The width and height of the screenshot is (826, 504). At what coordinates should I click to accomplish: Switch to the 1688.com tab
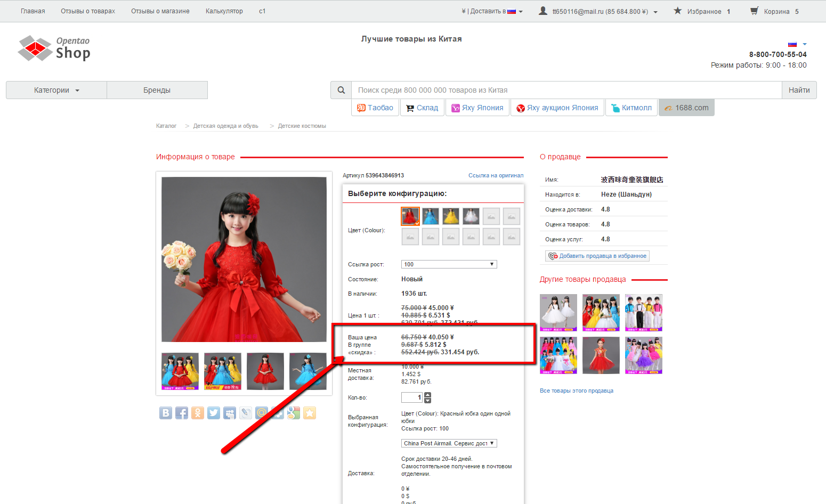[x=686, y=108]
